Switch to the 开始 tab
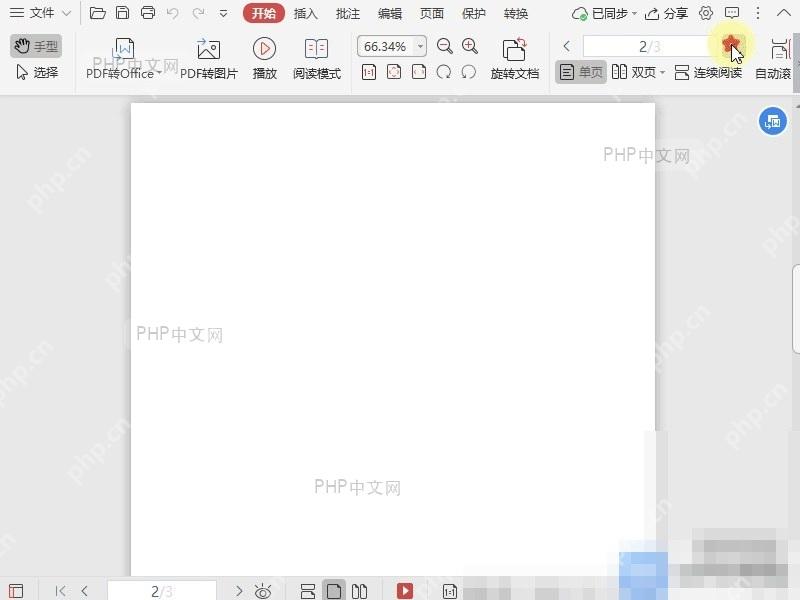 [263, 13]
